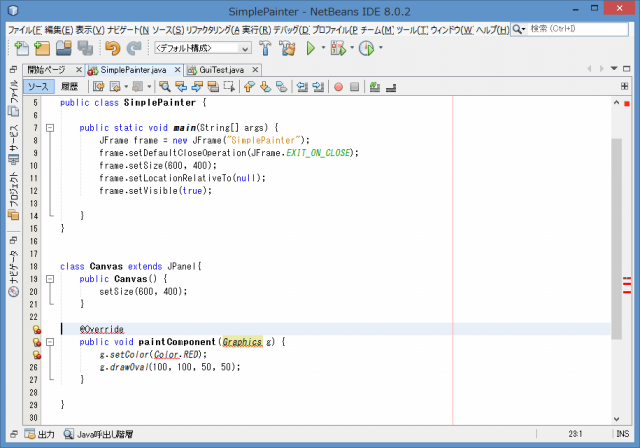Open the プロジェクト side panel
The width and height of the screenshot is (640, 448).
pos(13,196)
